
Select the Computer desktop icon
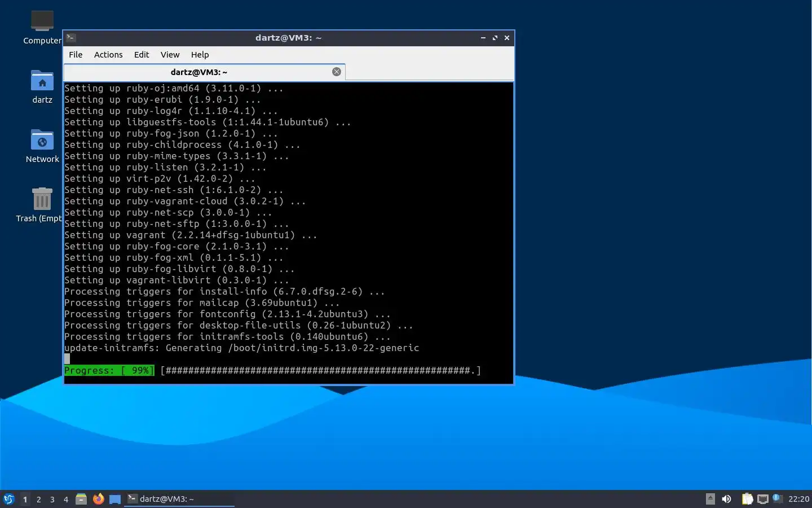[x=42, y=27]
